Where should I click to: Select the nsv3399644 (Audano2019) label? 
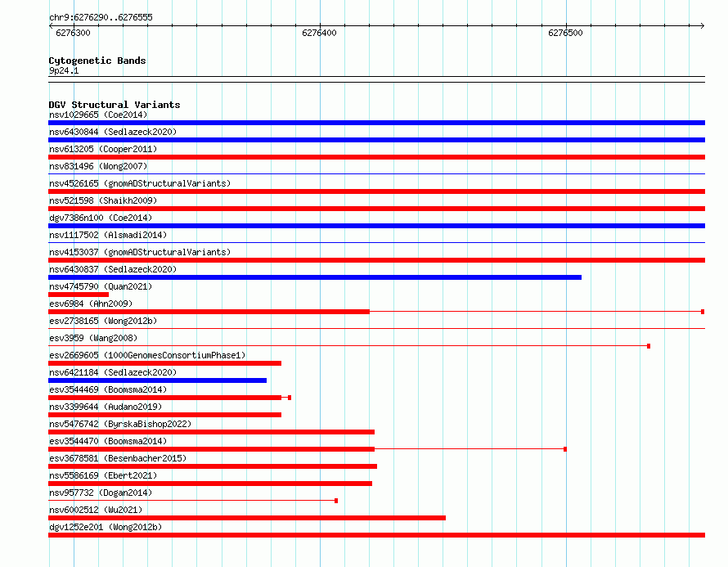(106, 407)
